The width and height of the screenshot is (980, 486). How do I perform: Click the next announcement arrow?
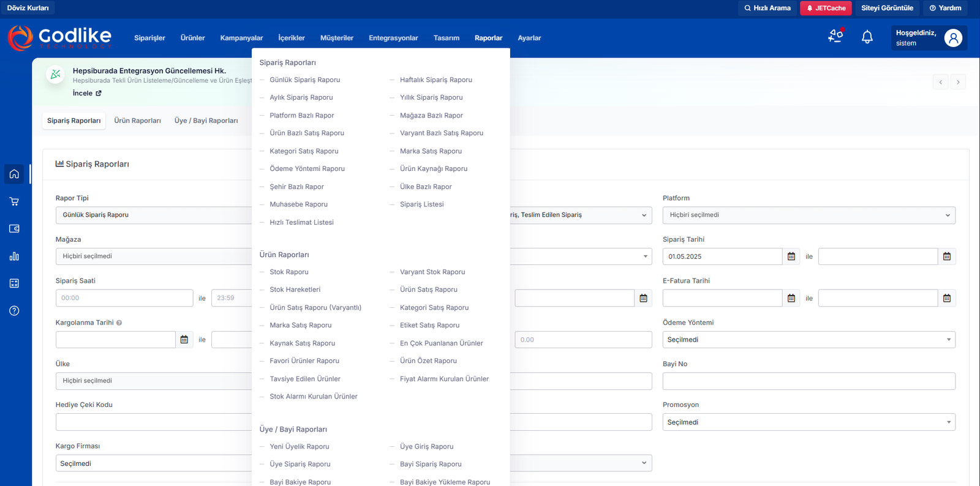point(958,82)
